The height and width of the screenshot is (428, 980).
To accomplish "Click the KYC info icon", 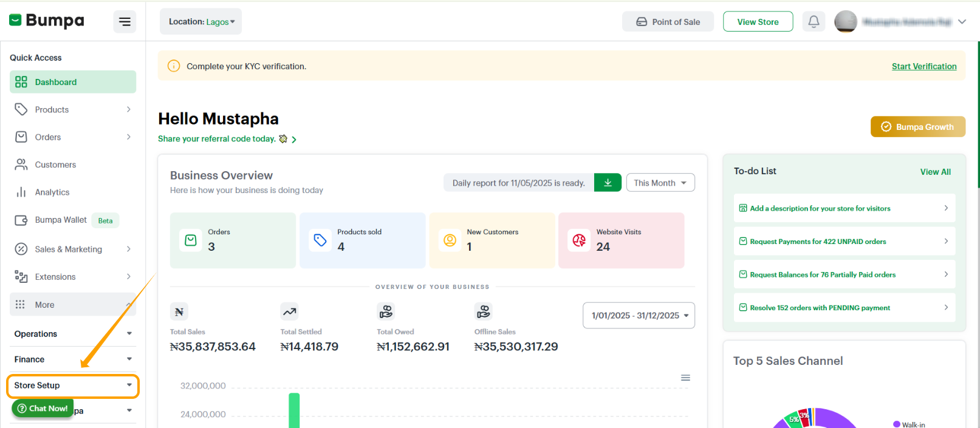I will point(174,66).
